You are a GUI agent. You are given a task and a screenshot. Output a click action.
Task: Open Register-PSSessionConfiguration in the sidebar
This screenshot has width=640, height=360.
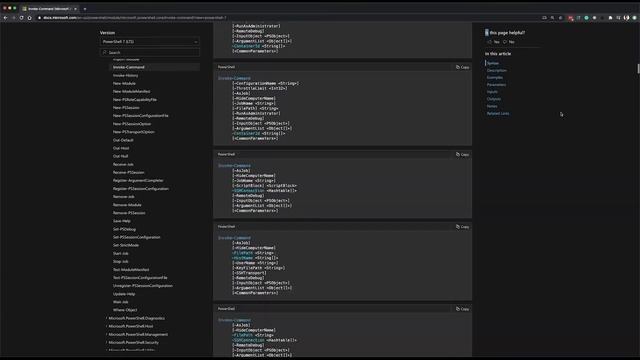[x=141, y=189]
